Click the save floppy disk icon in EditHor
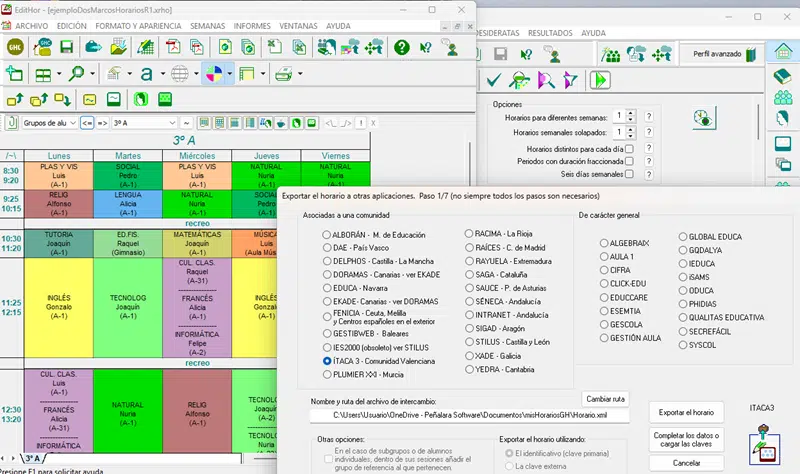Screen dimensions: 800x474 tap(66, 47)
